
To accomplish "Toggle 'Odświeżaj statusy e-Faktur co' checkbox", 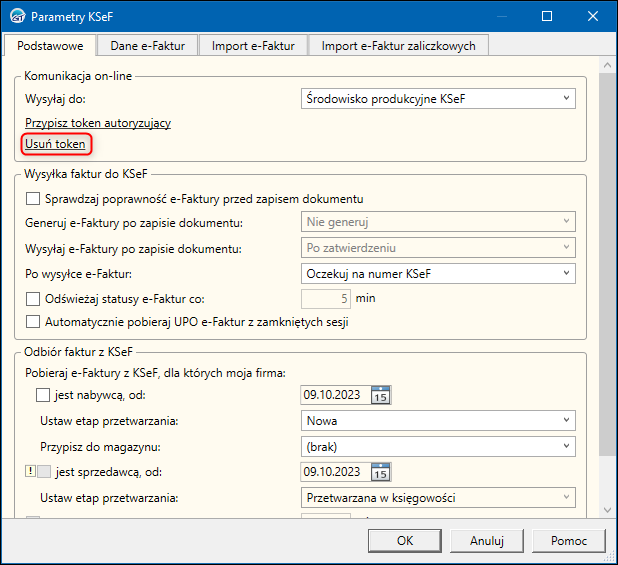I will pos(33,299).
